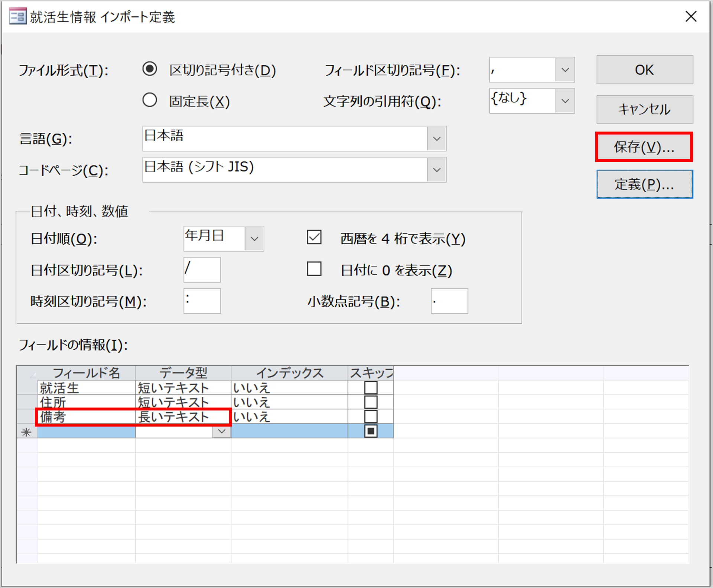Click 長いテキスト data type for 備考
The height and width of the screenshot is (588, 713).
tap(183, 416)
